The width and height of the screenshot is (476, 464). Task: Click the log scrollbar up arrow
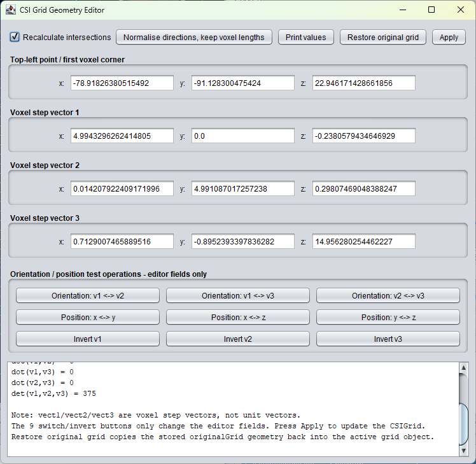(463, 367)
